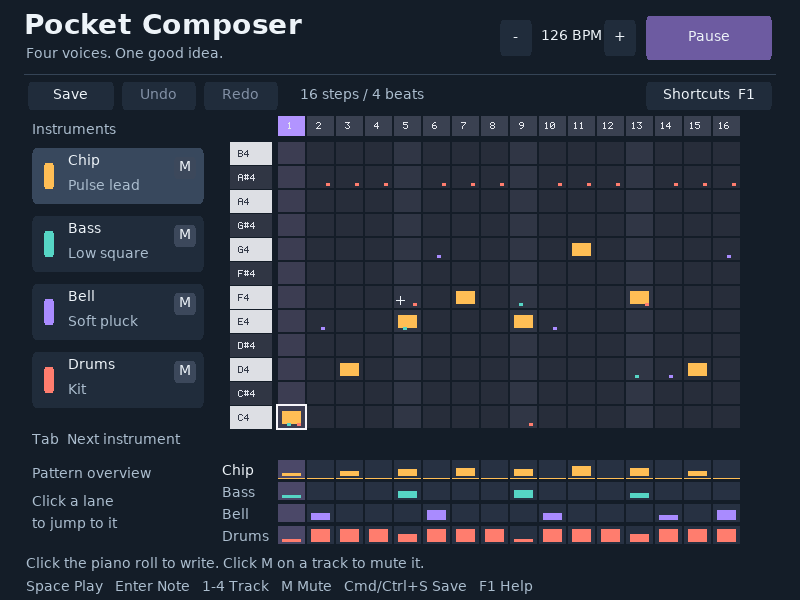800x600 pixels.
Task: Click the orange note at D4 step 15
Action: (697, 369)
